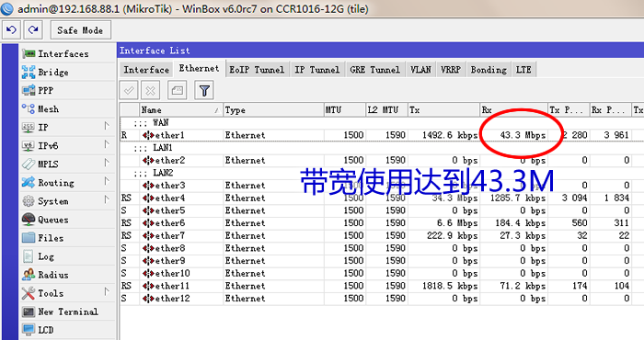
Task: Select the Ethernet tab
Action: point(200,69)
